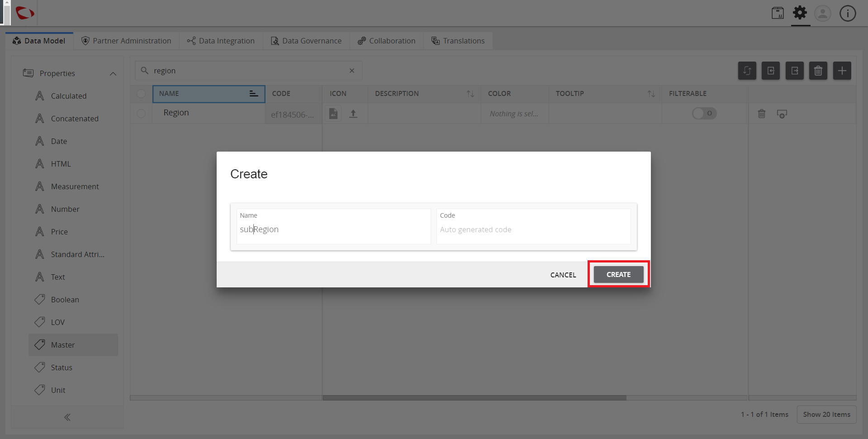The image size is (868, 439).
Task: Toggle the select-all header checkbox
Action: (x=141, y=94)
